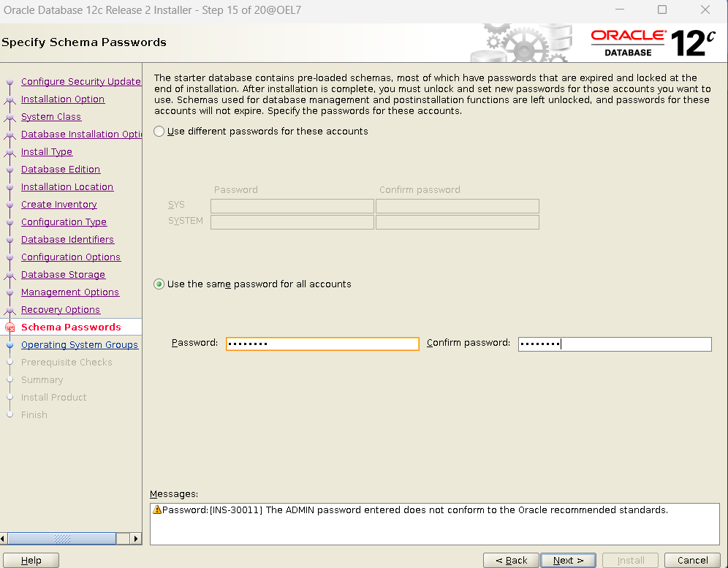The width and height of the screenshot is (728, 568).
Task: Maximize the installer window
Action: tap(662, 10)
